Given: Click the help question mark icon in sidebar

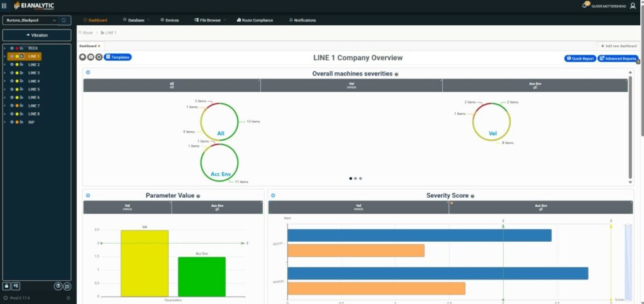Looking at the screenshot, I should click(58, 286).
